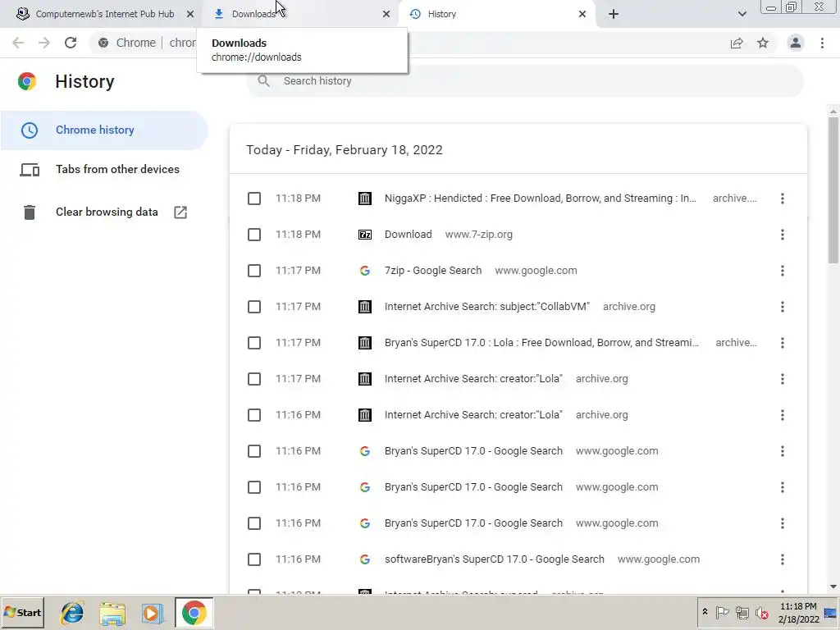This screenshot has height=630, width=840.
Task: Click the Start button
Action: (22, 612)
